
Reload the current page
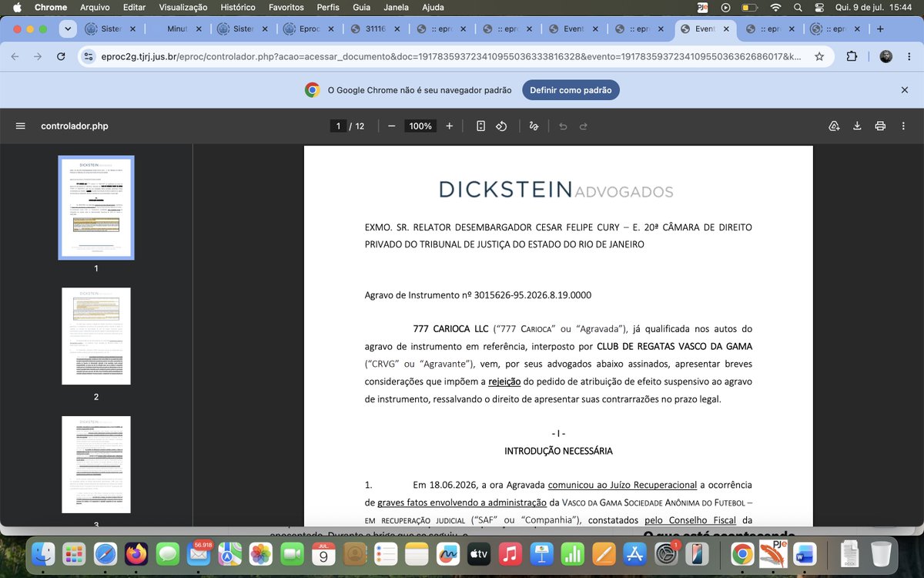pyautogui.click(x=61, y=56)
